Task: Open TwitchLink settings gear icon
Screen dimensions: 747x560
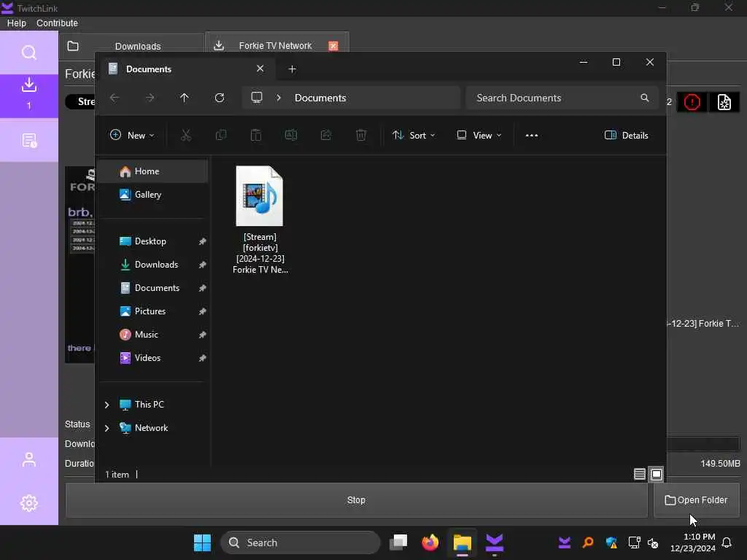Action: coord(29,503)
